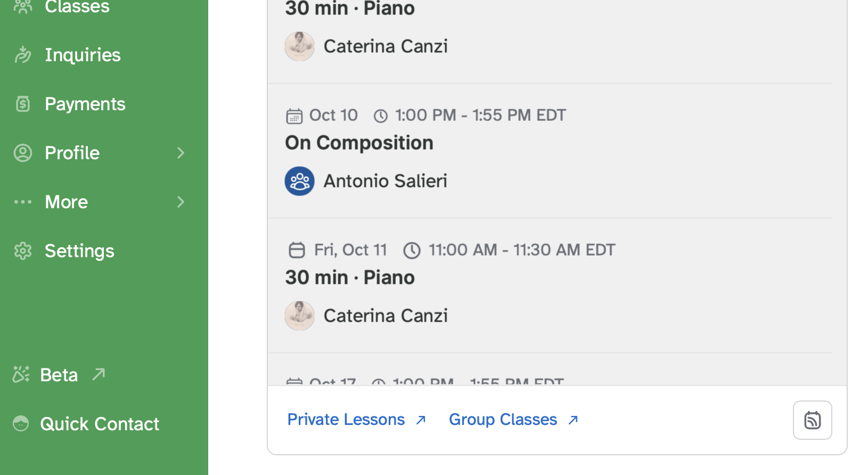Open the Inquiries page
Viewport: 868px width, 475px height.
(x=83, y=55)
